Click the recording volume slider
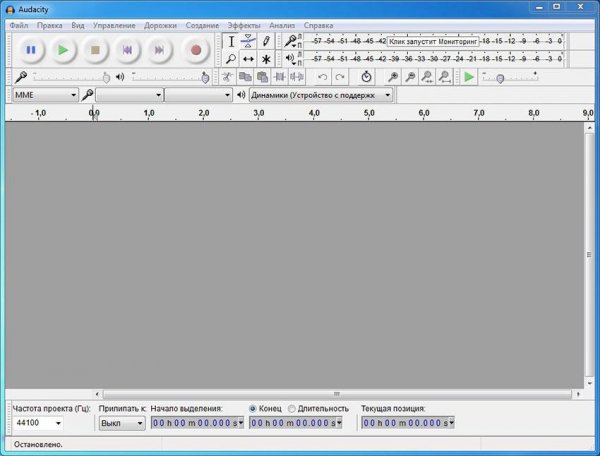Viewport: 600px width, 456px height. (x=72, y=77)
